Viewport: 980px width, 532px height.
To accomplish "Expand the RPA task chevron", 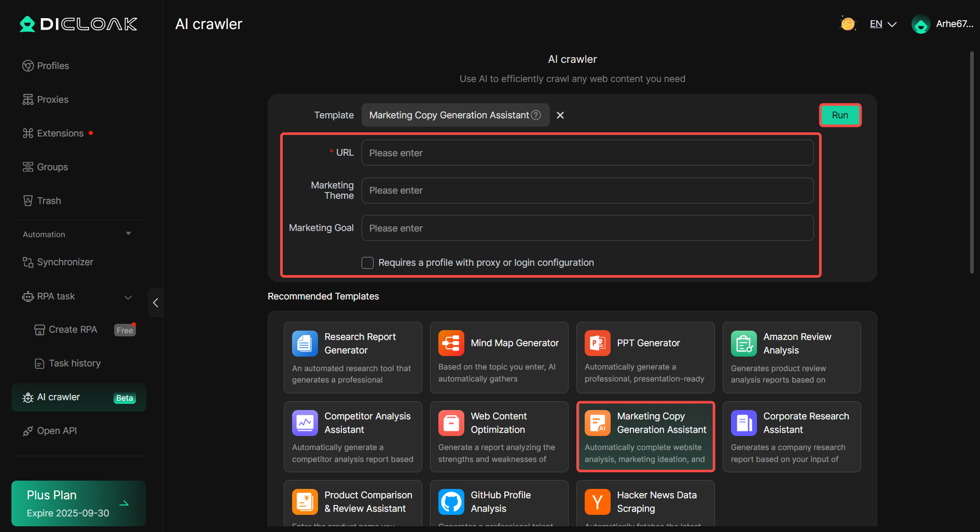I will click(x=128, y=297).
